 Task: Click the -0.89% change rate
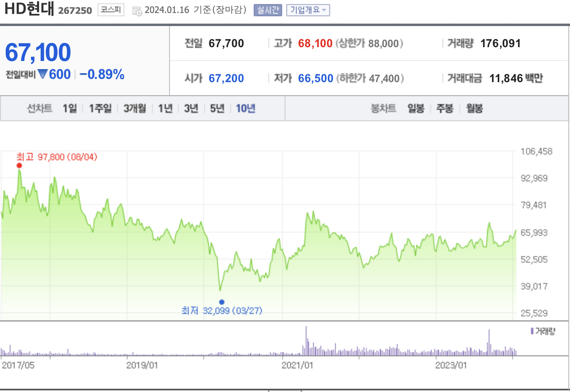point(102,74)
